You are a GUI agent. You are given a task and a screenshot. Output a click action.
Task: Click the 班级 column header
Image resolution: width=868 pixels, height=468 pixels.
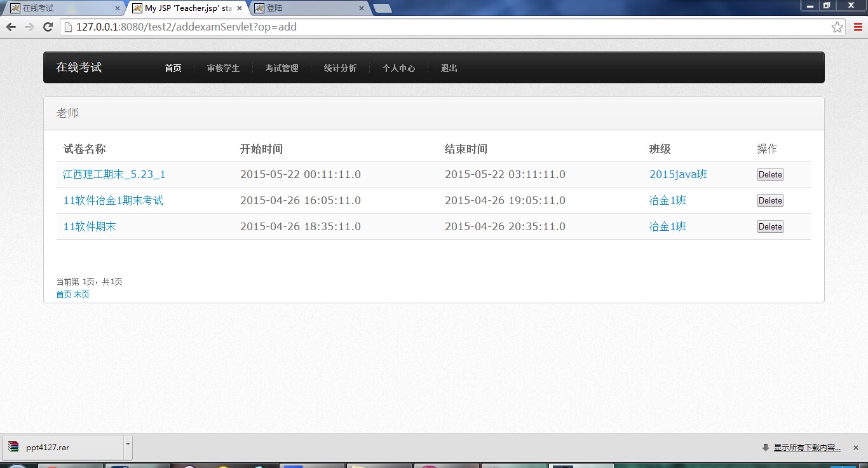660,149
